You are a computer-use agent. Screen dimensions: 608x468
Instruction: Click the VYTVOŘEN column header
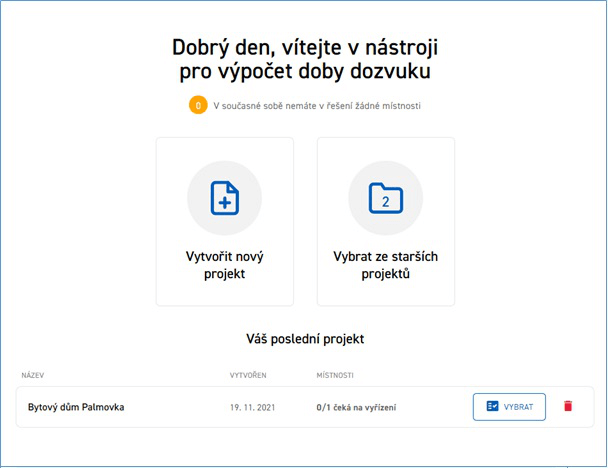pyautogui.click(x=248, y=375)
